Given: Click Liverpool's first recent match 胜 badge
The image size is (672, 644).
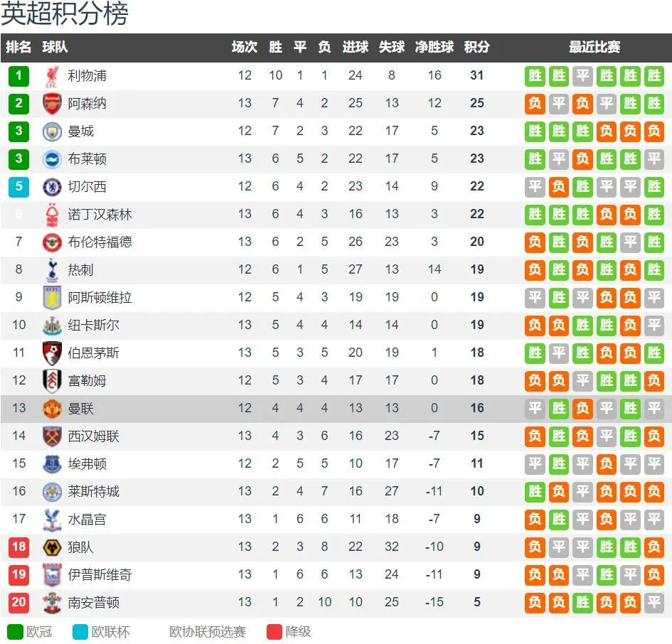Looking at the screenshot, I should click(535, 76).
